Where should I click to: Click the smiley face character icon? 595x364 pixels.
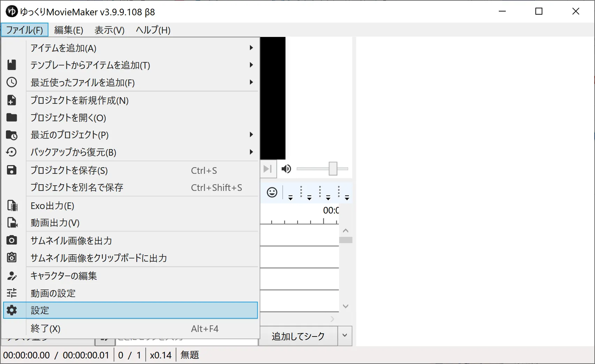272,192
